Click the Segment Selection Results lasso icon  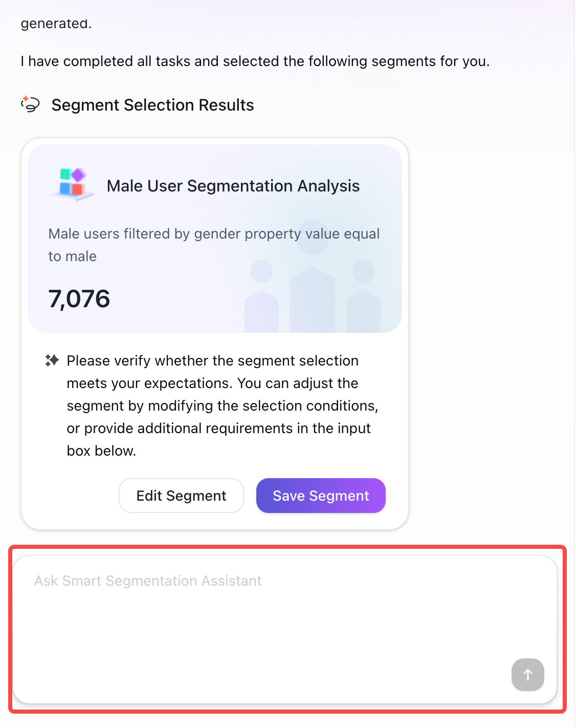(x=30, y=104)
